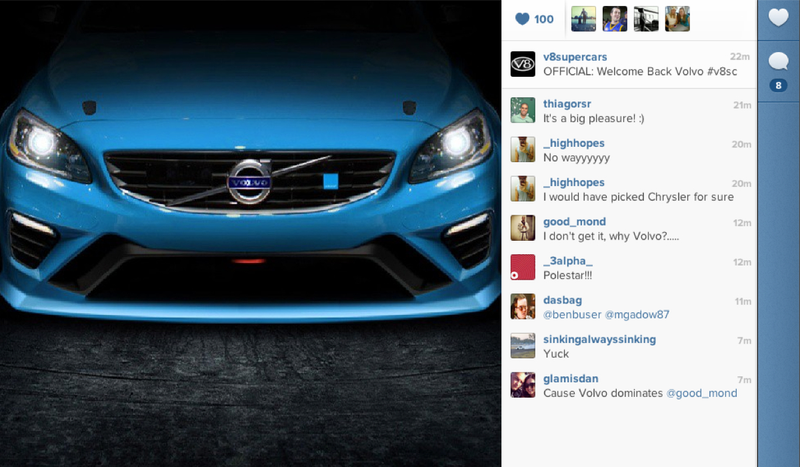
Task: Open the 100 likes count
Action: (544, 19)
